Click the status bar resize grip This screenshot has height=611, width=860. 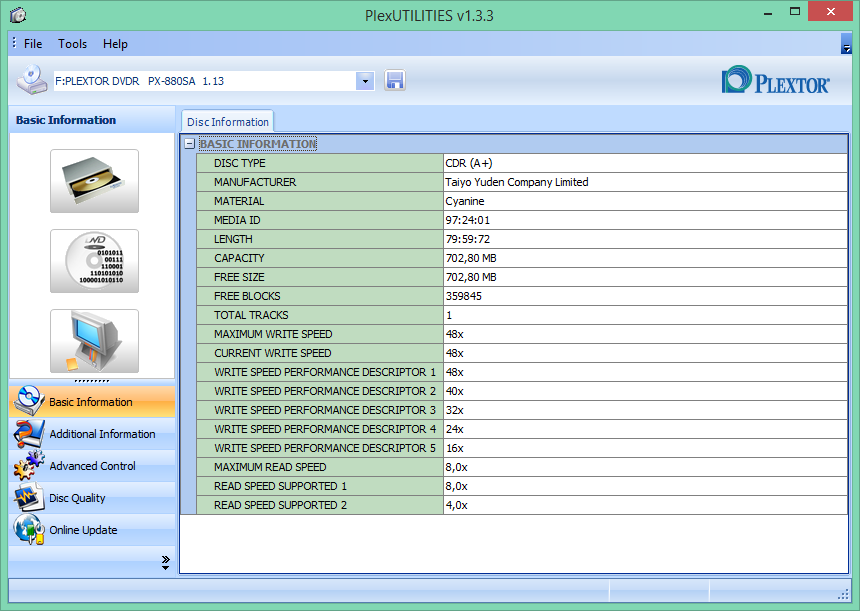click(x=843, y=595)
